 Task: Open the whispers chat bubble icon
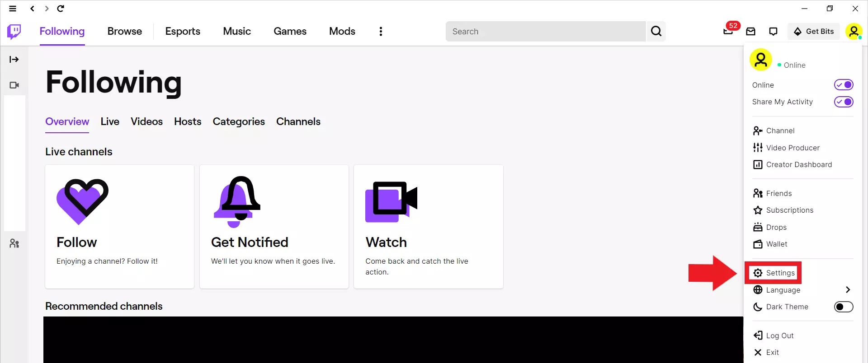click(x=773, y=31)
